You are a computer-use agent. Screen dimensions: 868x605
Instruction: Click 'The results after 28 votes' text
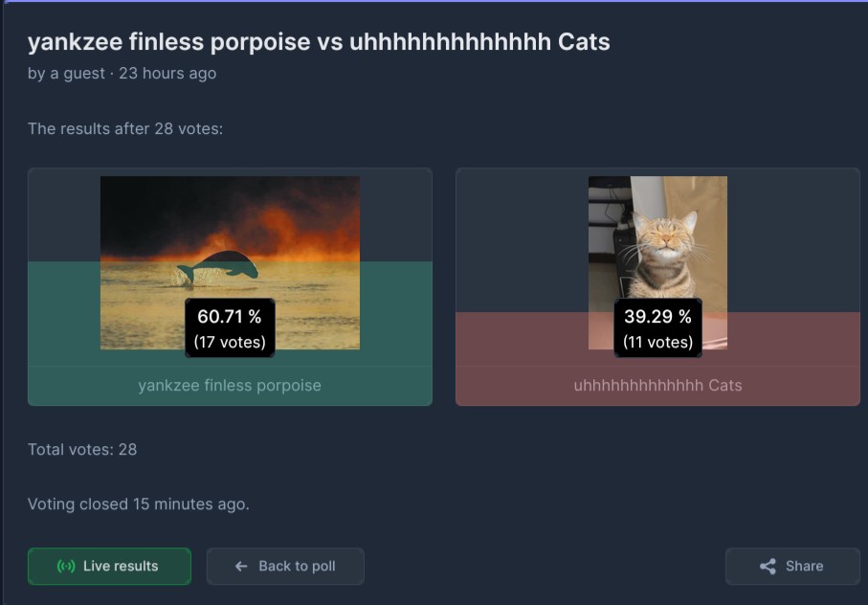tap(125, 128)
